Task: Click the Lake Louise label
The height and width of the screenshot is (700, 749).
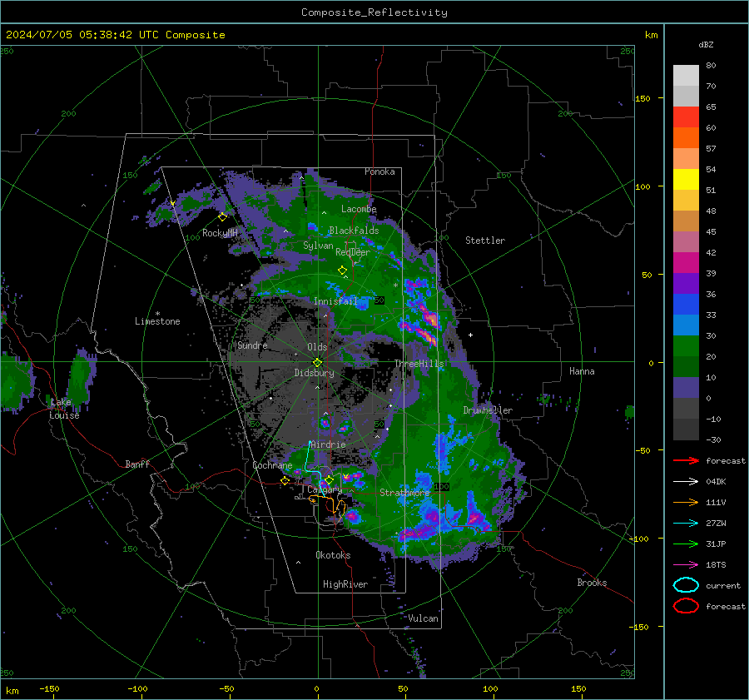Action: point(64,409)
